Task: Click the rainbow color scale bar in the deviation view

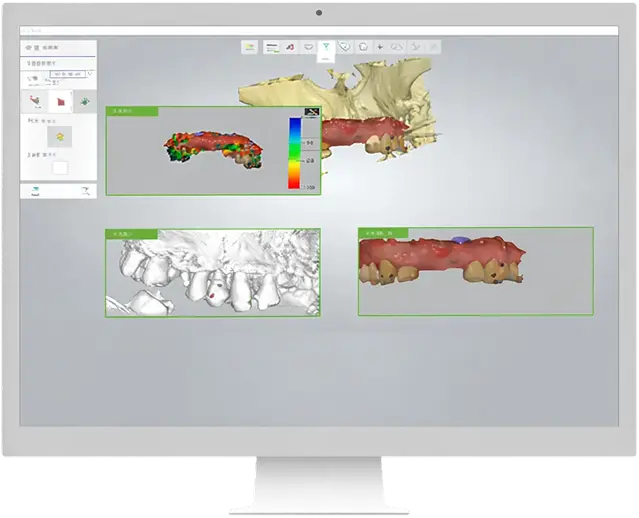Action: [x=294, y=153]
